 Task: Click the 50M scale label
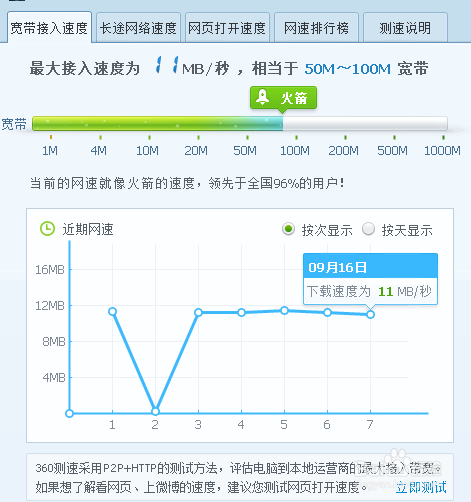pos(245,151)
